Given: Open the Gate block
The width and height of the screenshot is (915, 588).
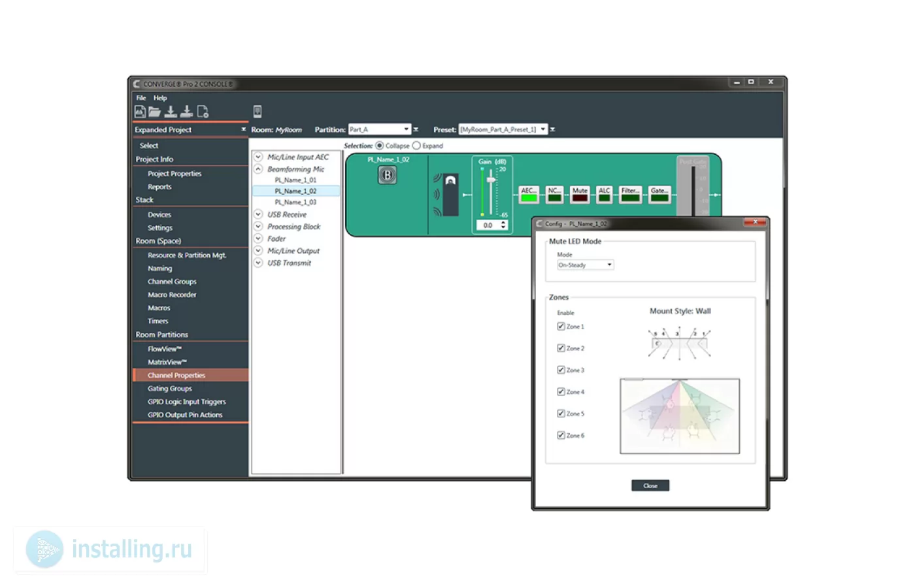Looking at the screenshot, I should click(659, 194).
